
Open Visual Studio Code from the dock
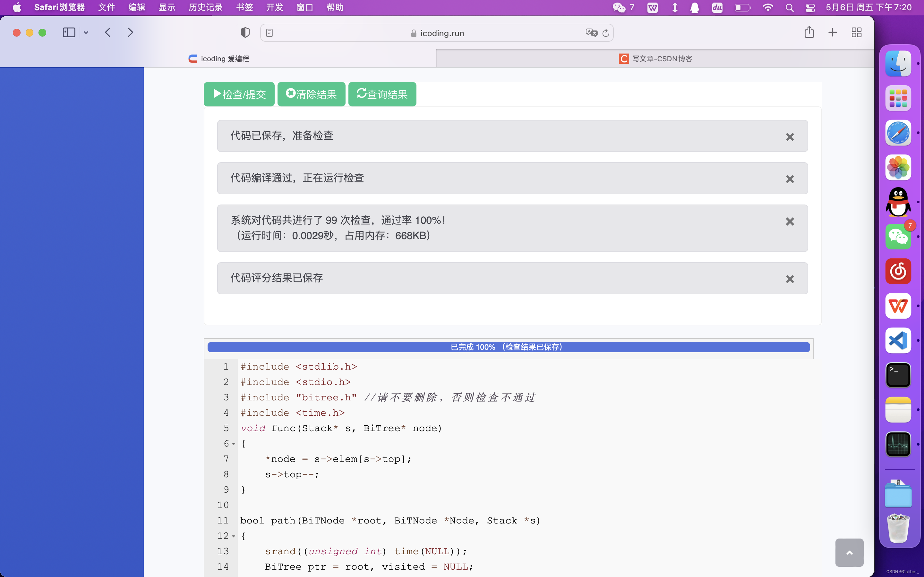898,340
